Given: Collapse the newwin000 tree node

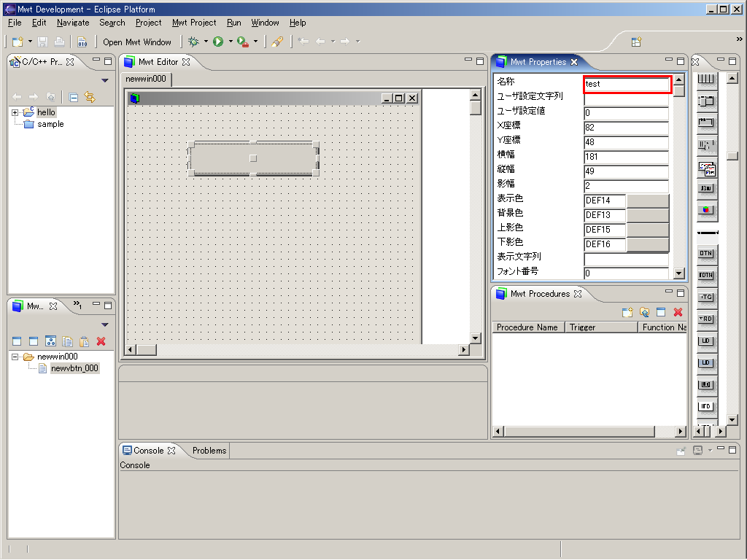Looking at the screenshot, I should pyautogui.click(x=15, y=357).
